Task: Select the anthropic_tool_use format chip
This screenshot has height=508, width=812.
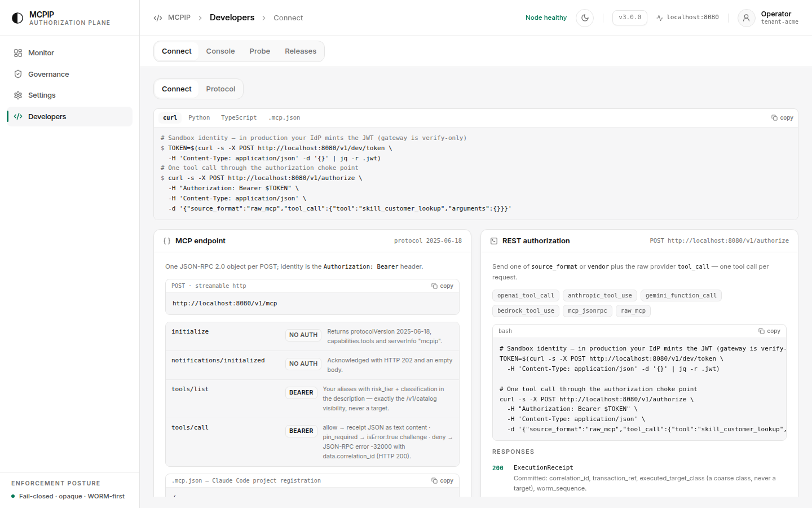Action: tap(600, 296)
